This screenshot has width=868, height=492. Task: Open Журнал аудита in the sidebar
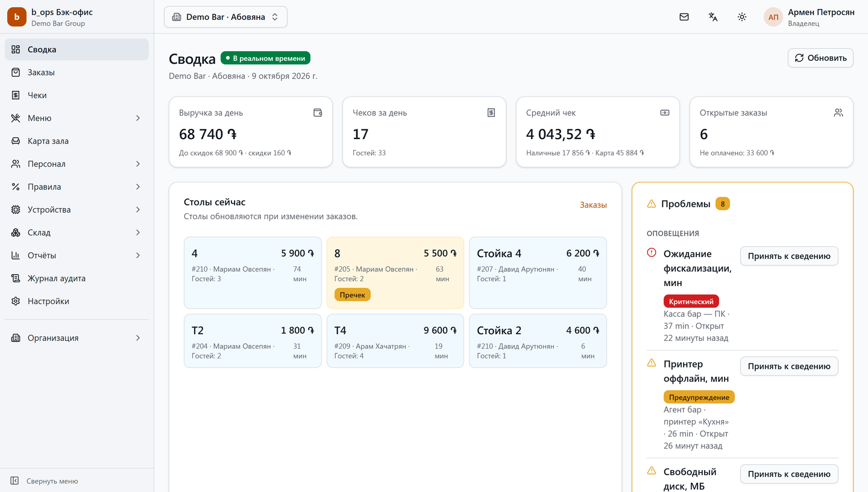click(x=77, y=278)
